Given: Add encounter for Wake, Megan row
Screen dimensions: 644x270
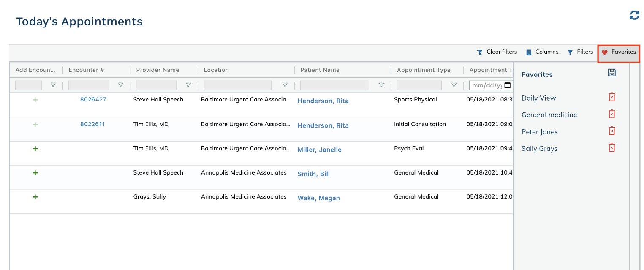Looking at the screenshot, I should click(x=35, y=197).
